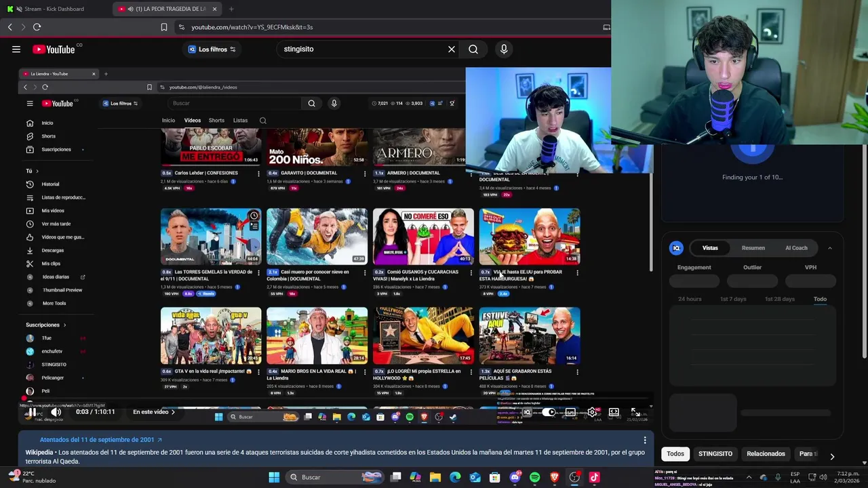Pause the video playback
The height and width of the screenshot is (488, 868).
click(32, 412)
